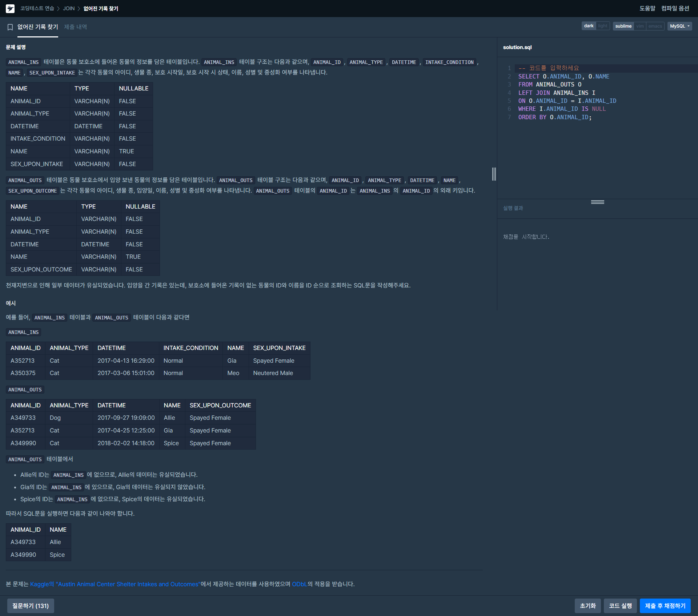Select sublime keybinding mode
This screenshot has height=616, width=698.
tap(623, 26)
